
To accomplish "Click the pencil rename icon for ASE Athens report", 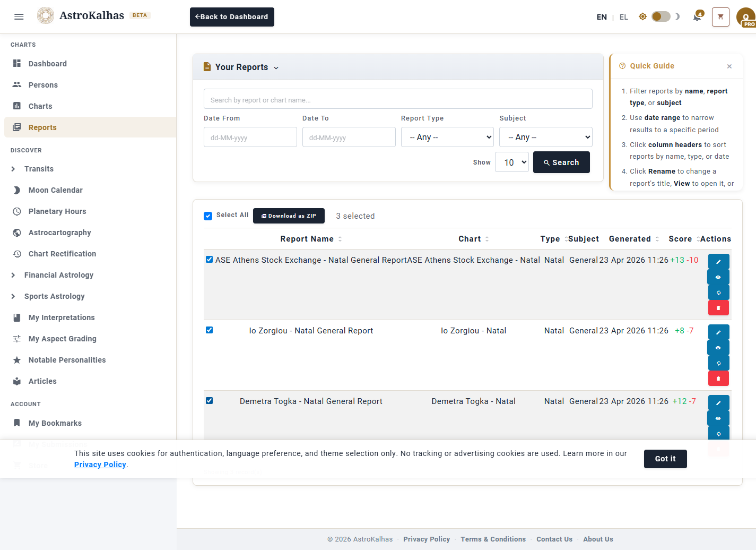I will [718, 262].
